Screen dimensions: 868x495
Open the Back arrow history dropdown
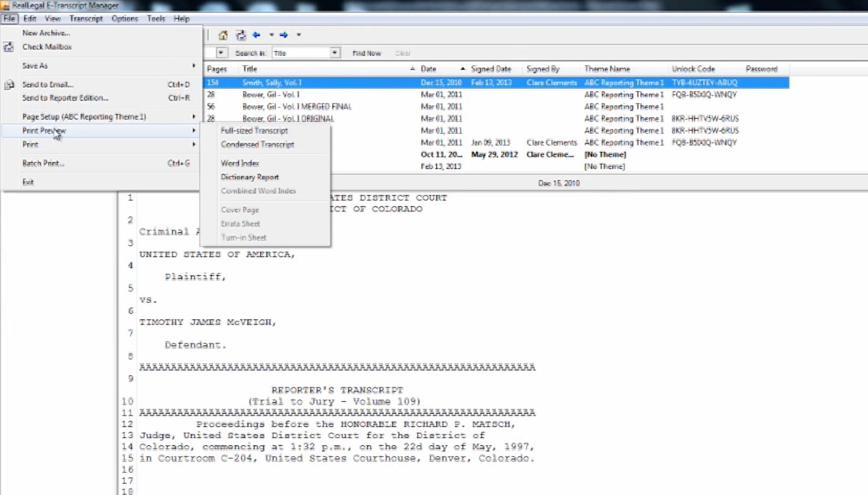(272, 35)
